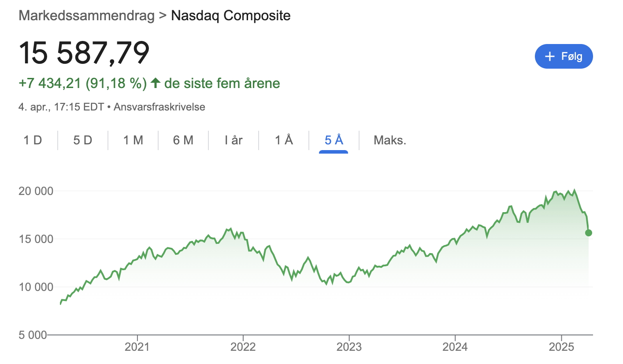Click the Nasdaq Composite title text
This screenshot has height=364, width=623.
tap(230, 16)
